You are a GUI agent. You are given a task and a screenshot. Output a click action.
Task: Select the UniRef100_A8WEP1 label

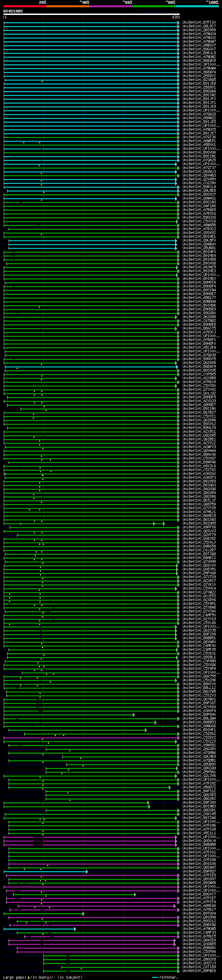click(199, 141)
